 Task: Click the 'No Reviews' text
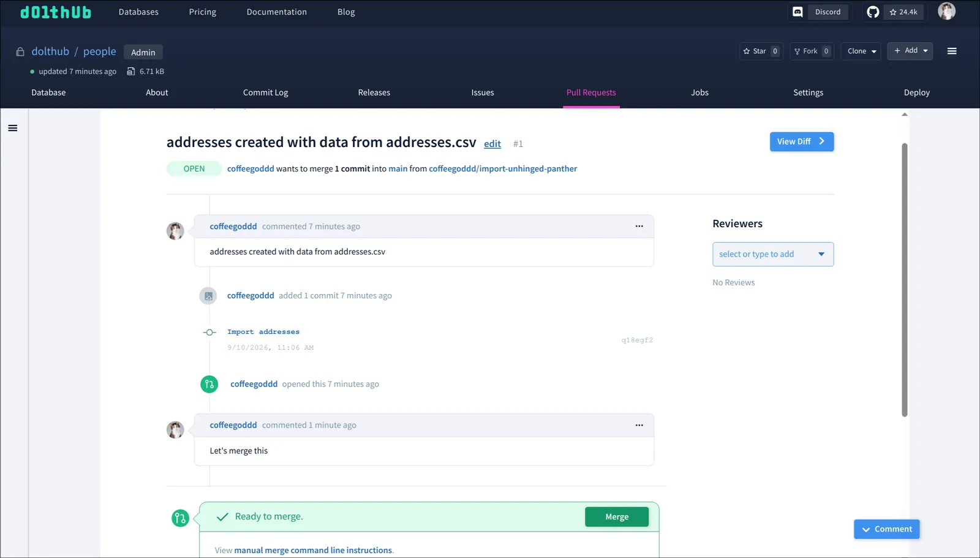click(x=734, y=283)
